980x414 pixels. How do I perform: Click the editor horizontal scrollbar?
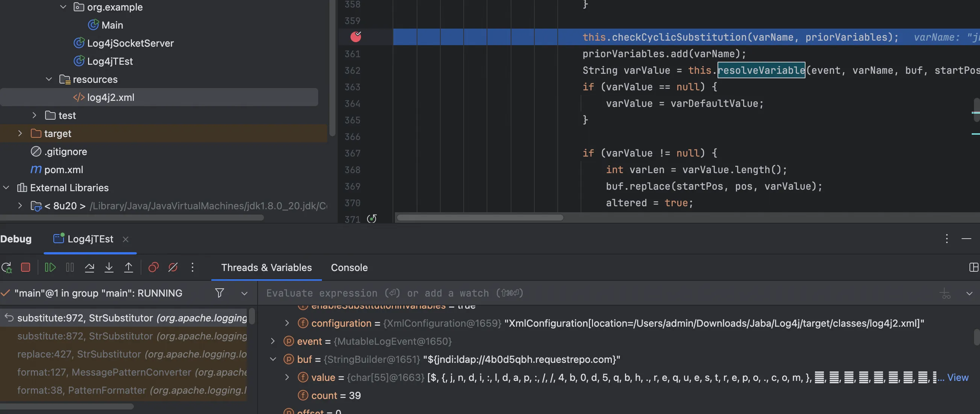pyautogui.click(x=480, y=218)
